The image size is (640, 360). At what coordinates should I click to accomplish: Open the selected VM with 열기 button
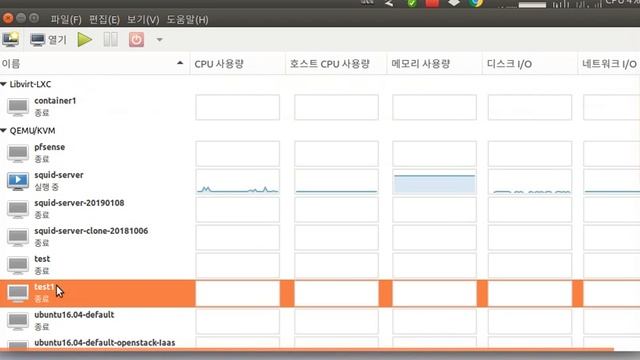tap(49, 40)
